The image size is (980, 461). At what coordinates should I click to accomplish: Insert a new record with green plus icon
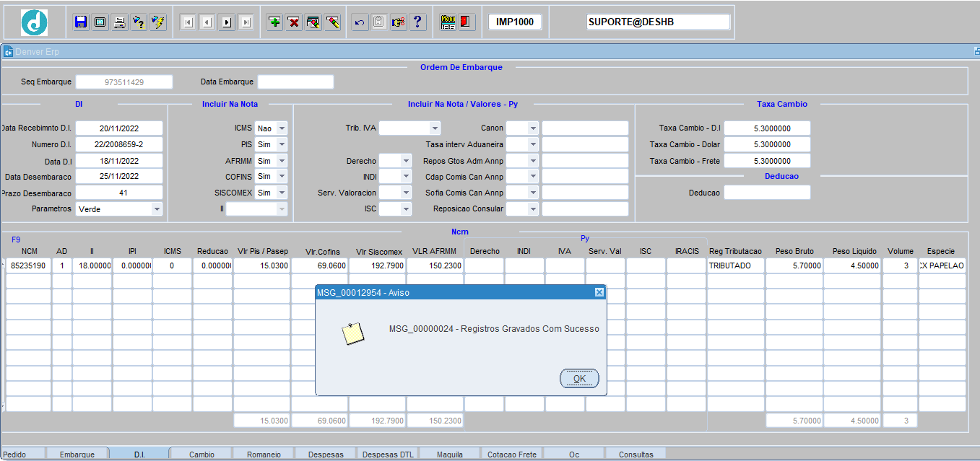tap(274, 22)
